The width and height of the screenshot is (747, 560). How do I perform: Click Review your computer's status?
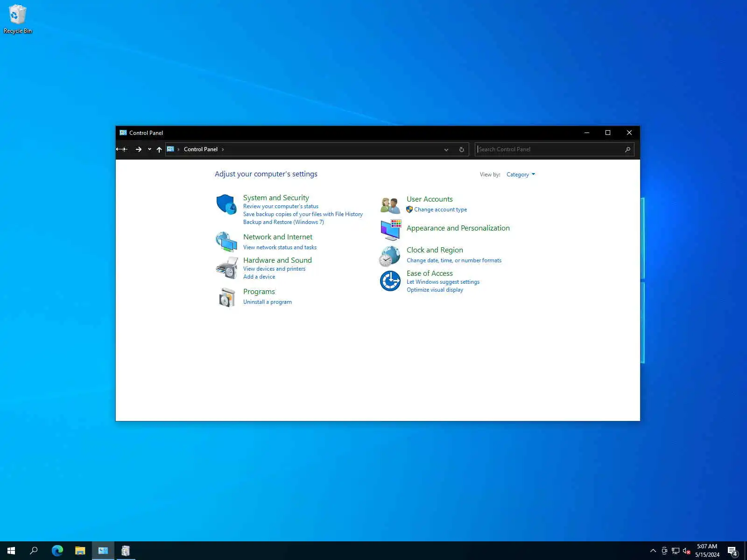click(x=281, y=206)
